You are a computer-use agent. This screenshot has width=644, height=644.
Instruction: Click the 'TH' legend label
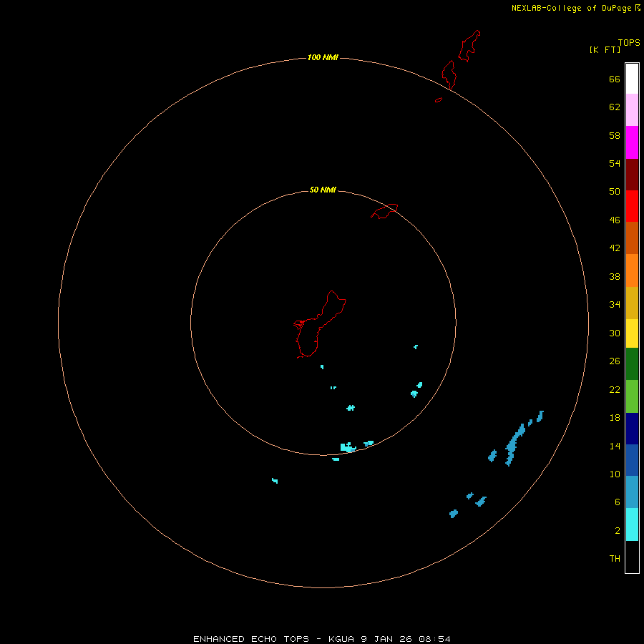[x=615, y=558]
